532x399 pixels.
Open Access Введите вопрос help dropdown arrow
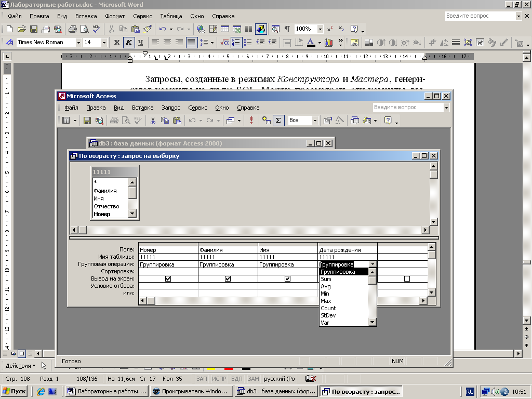(x=446, y=108)
